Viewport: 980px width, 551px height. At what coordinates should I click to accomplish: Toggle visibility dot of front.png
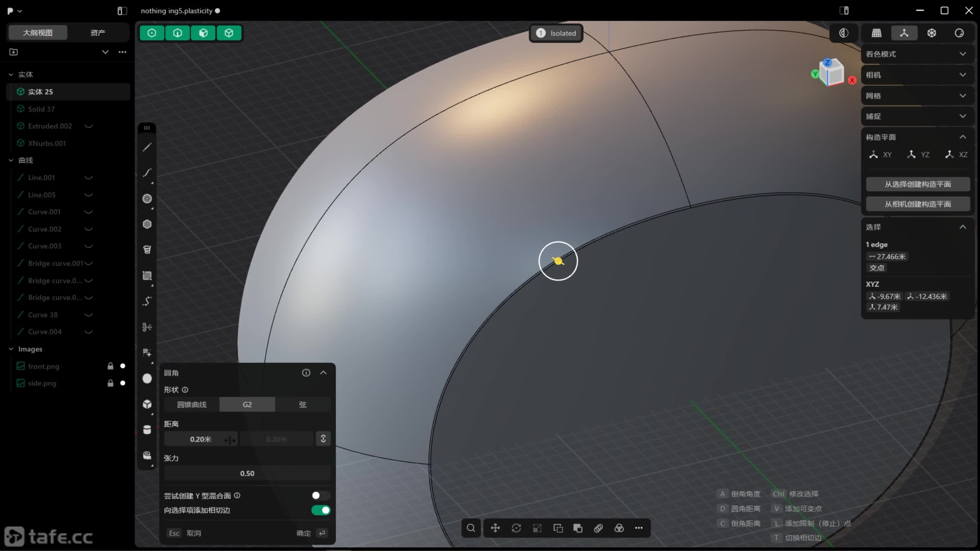tap(122, 366)
